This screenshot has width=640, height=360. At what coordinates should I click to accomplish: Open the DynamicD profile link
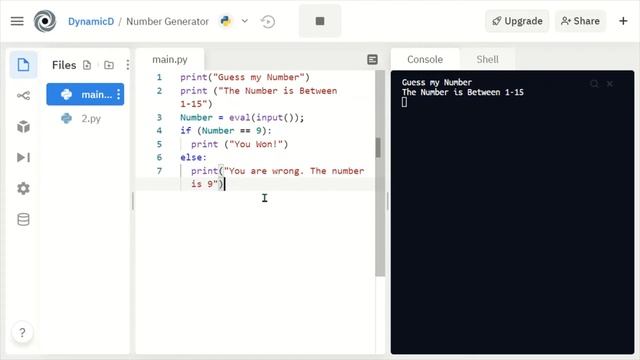tap(91, 21)
